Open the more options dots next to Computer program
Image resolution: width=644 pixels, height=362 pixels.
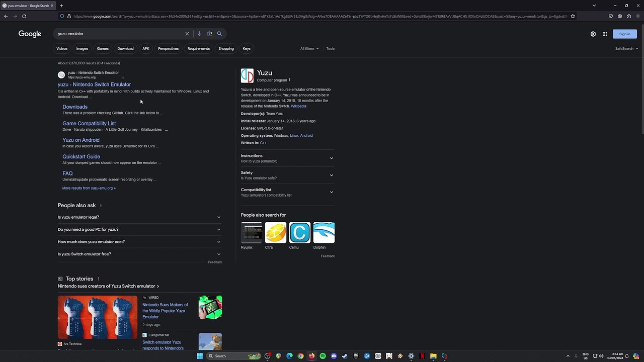pos(289,80)
